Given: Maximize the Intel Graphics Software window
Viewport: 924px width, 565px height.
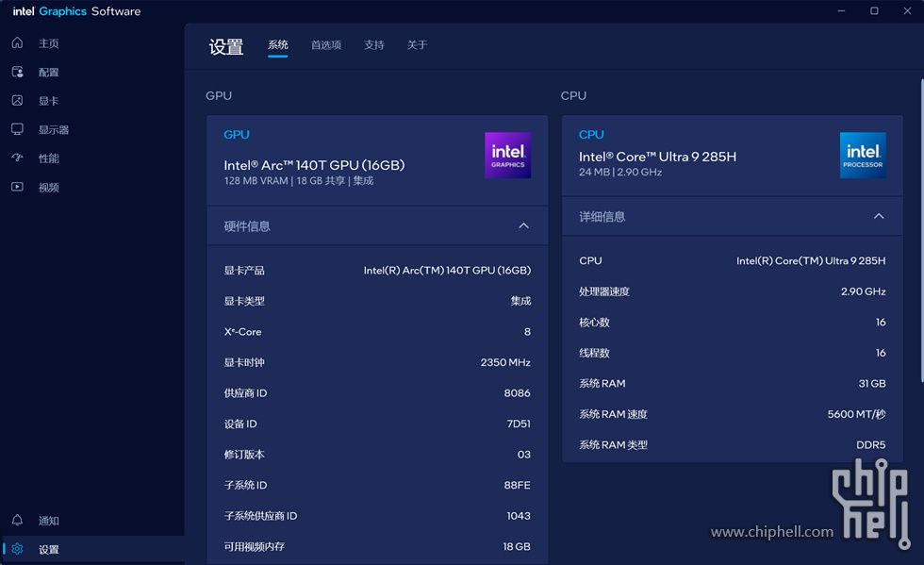Looking at the screenshot, I should (x=874, y=10).
